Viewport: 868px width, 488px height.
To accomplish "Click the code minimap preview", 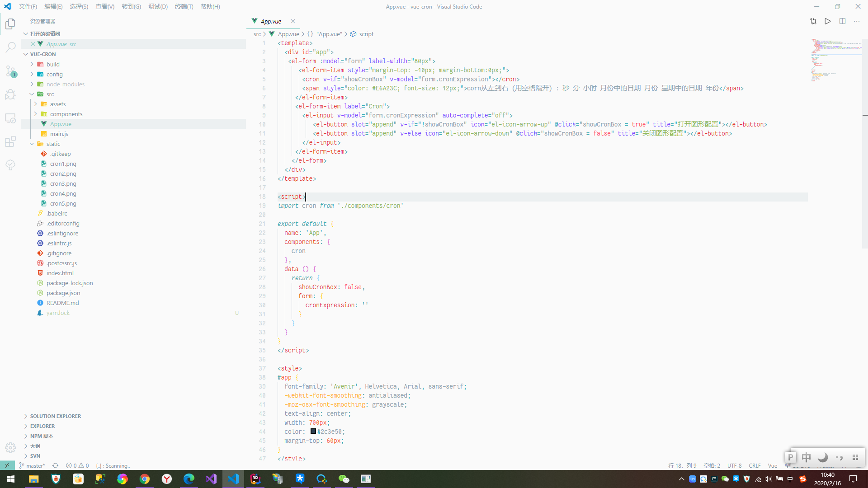I will tap(836, 61).
